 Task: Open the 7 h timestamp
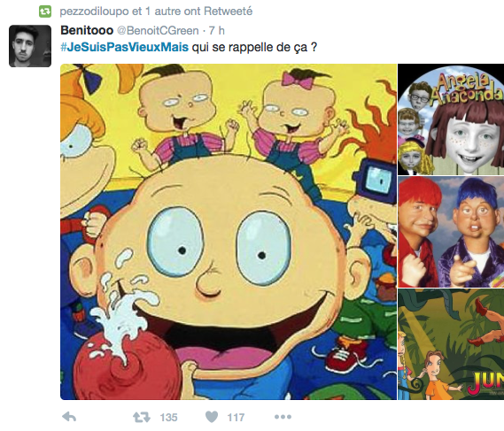(x=217, y=30)
